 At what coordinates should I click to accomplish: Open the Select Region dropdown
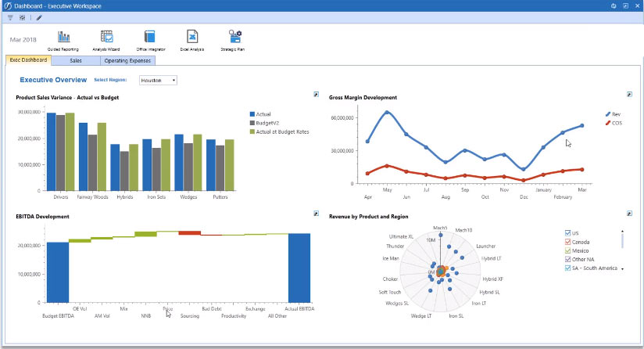click(158, 80)
